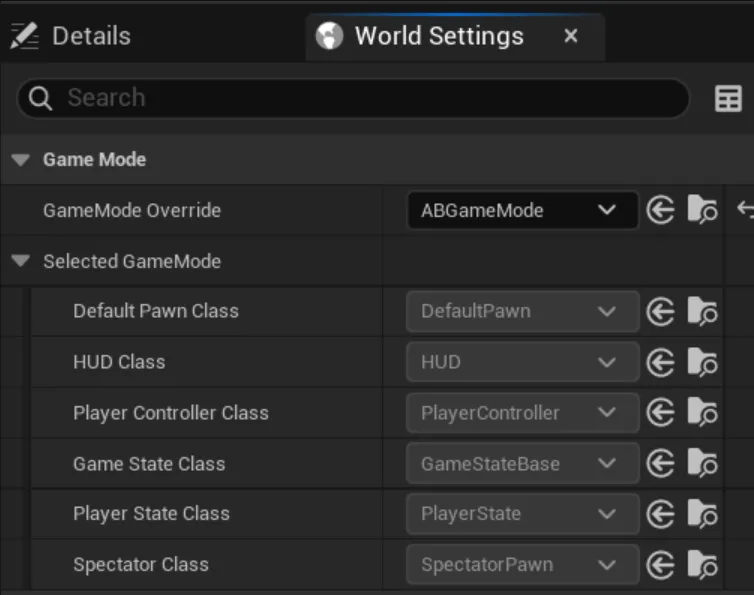This screenshot has width=754, height=595.
Task: Use selected asset for Player State Class
Action: coord(660,514)
